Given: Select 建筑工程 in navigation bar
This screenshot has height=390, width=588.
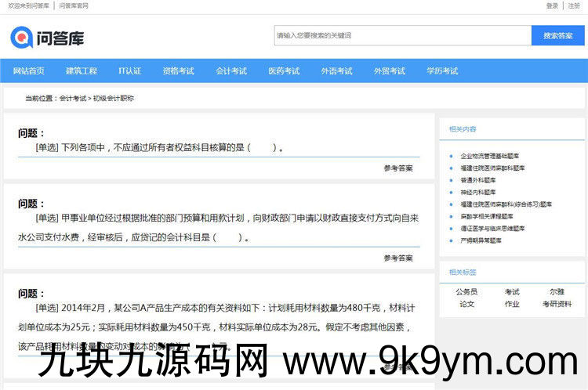Looking at the screenshot, I should pyautogui.click(x=82, y=71).
